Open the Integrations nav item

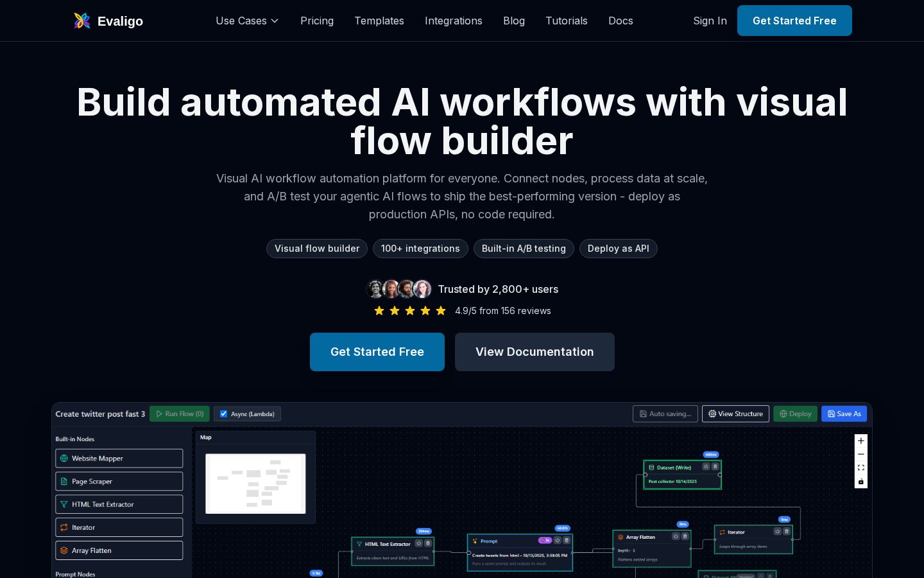454,21
